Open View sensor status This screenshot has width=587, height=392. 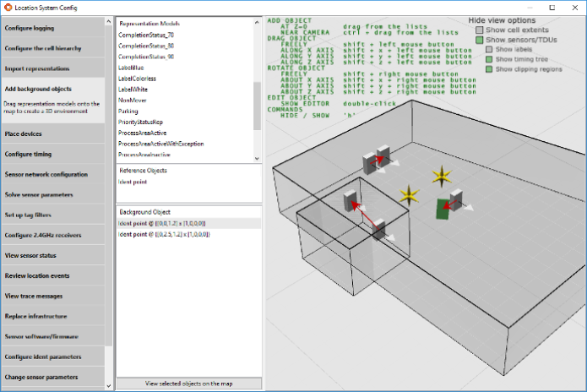click(53, 255)
